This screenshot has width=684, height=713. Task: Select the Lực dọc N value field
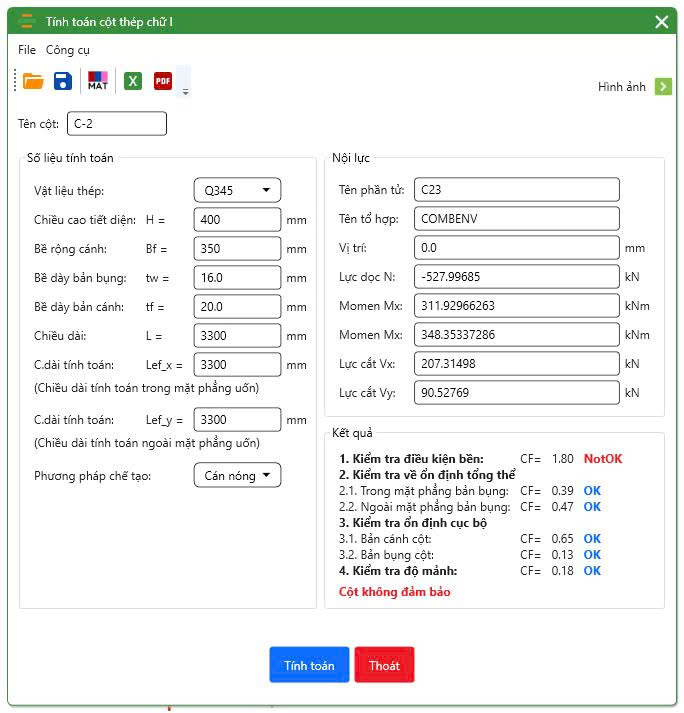(516, 277)
